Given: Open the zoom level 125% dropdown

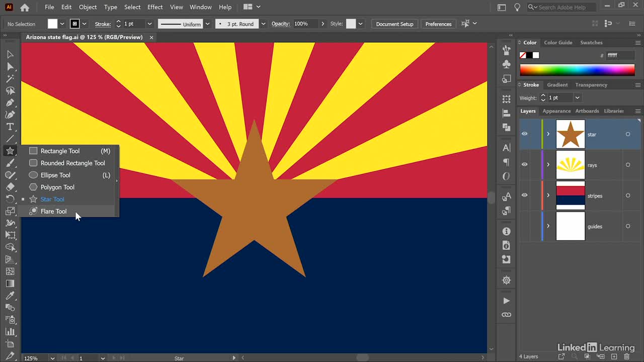Looking at the screenshot, I should (x=52, y=358).
